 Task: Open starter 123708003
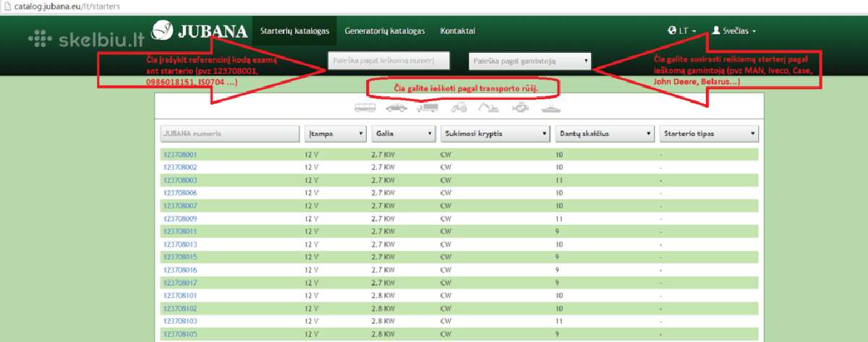click(180, 180)
